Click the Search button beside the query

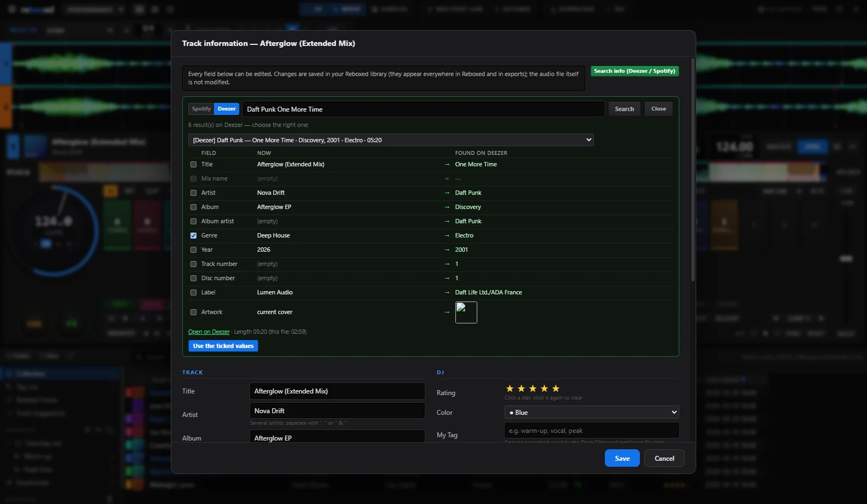coord(624,109)
